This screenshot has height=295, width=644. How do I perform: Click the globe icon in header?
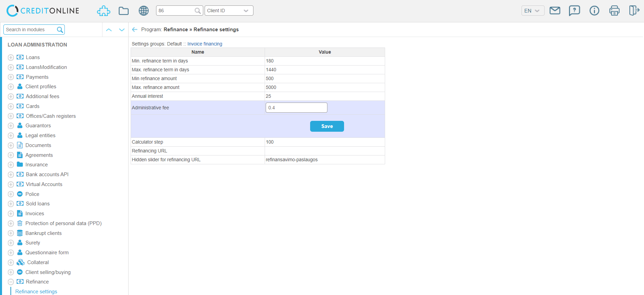[x=144, y=11]
